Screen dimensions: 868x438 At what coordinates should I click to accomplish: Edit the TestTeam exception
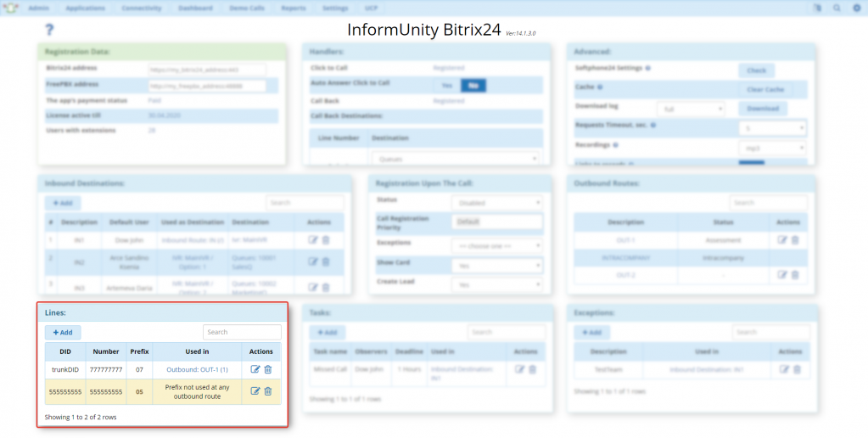[784, 368]
